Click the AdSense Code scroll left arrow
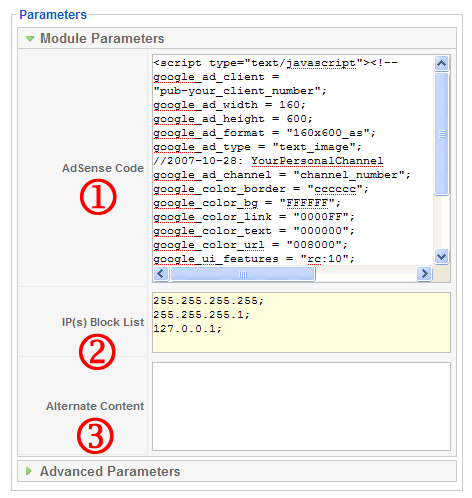This screenshot has width=472, height=498. click(161, 274)
